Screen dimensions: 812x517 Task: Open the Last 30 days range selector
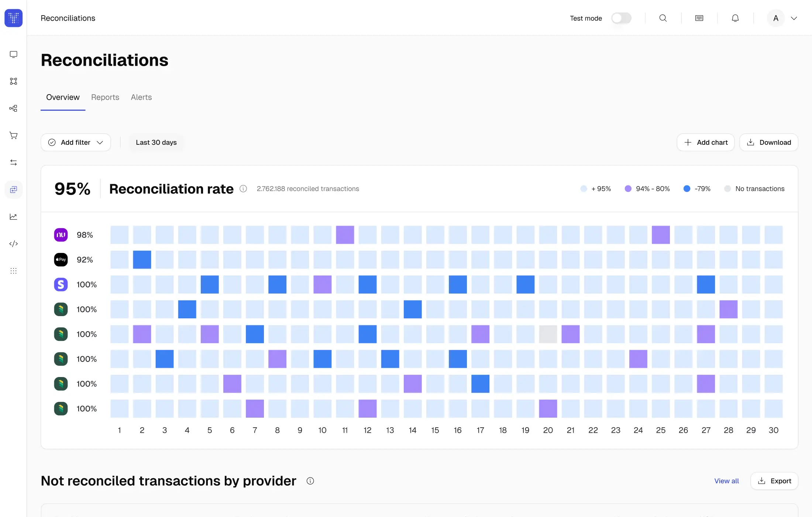[x=156, y=143]
